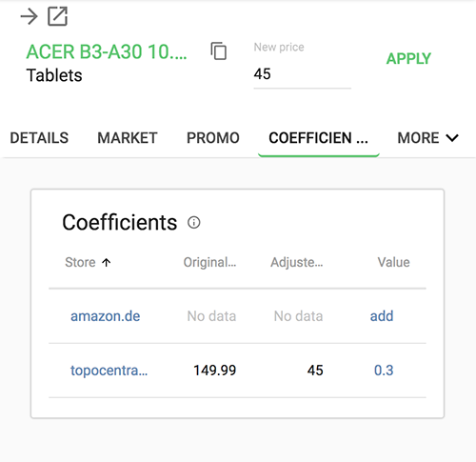Select the 149.99 original price cell
Image resolution: width=476 pixels, height=462 pixels.
click(215, 371)
